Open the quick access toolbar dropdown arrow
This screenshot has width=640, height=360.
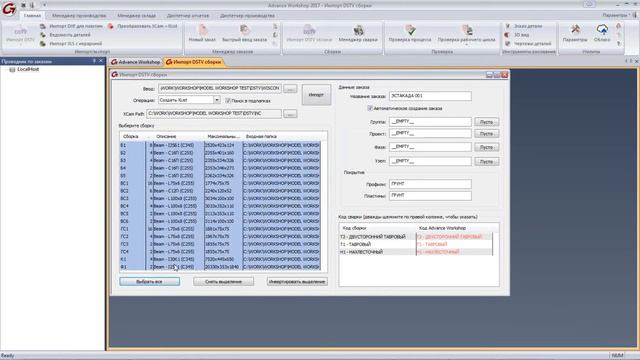pyautogui.click(x=44, y=5)
